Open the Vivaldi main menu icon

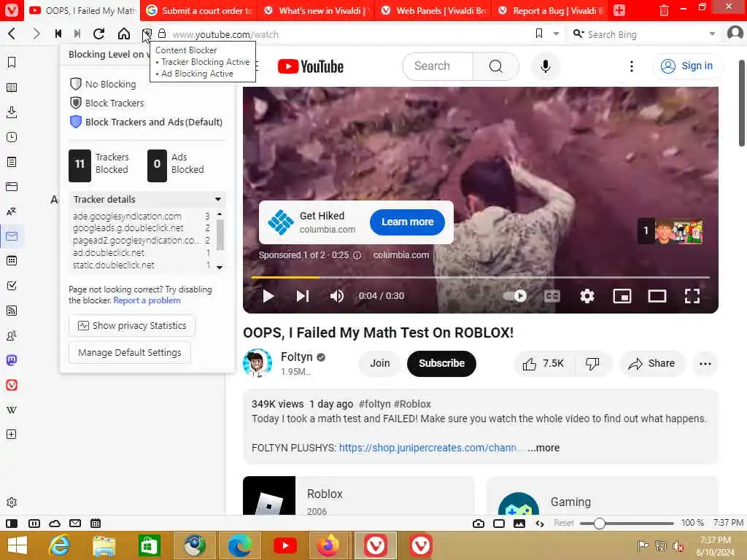point(11,10)
